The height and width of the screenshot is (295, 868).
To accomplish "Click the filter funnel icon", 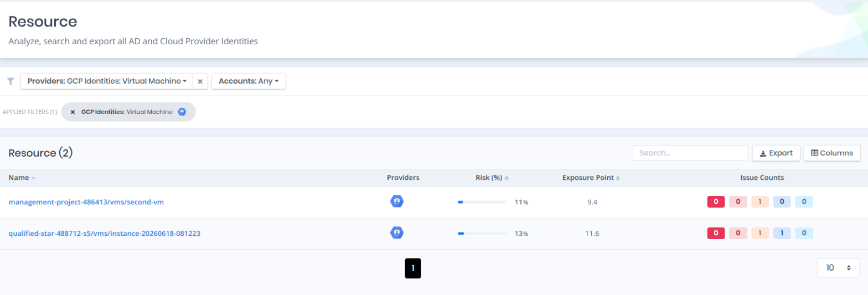I will pos(11,81).
